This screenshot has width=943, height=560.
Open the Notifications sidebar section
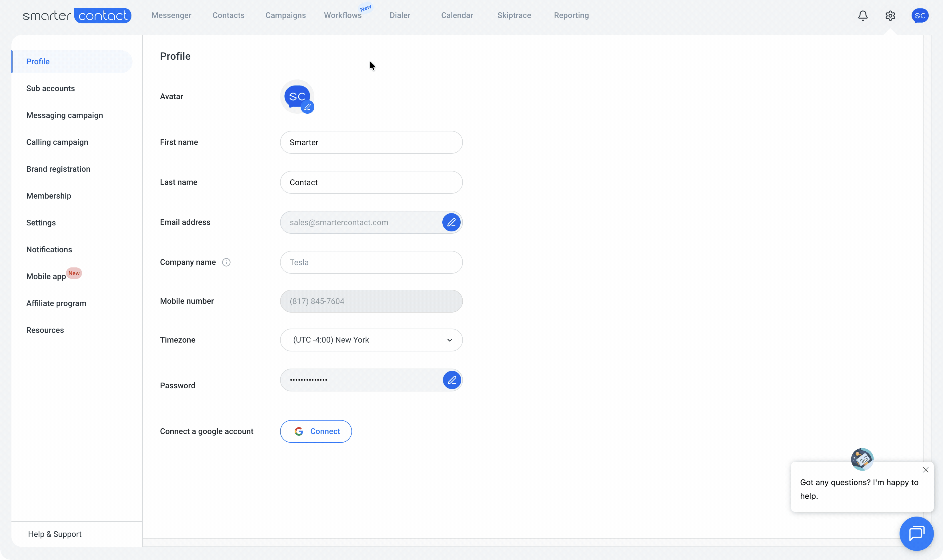(49, 249)
